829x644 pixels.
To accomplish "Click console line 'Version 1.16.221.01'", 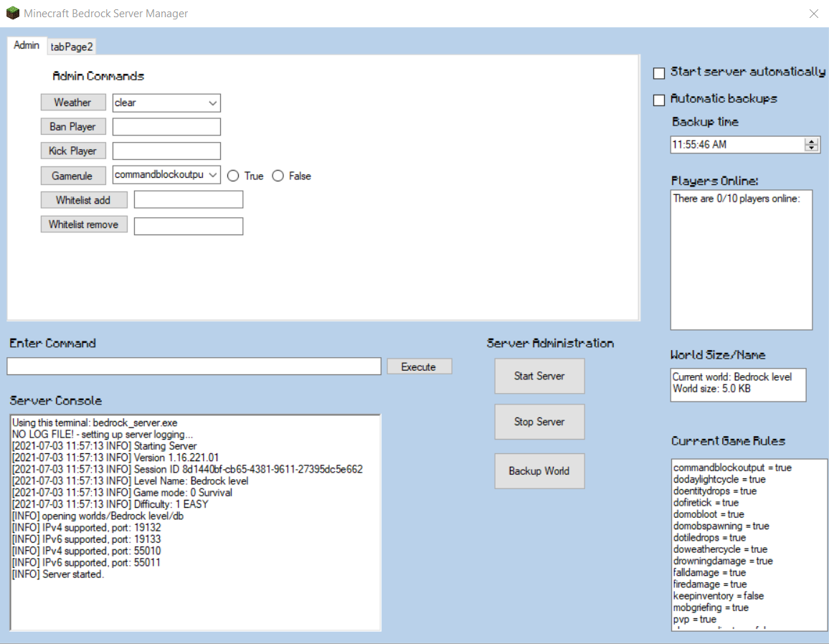I will (115, 458).
